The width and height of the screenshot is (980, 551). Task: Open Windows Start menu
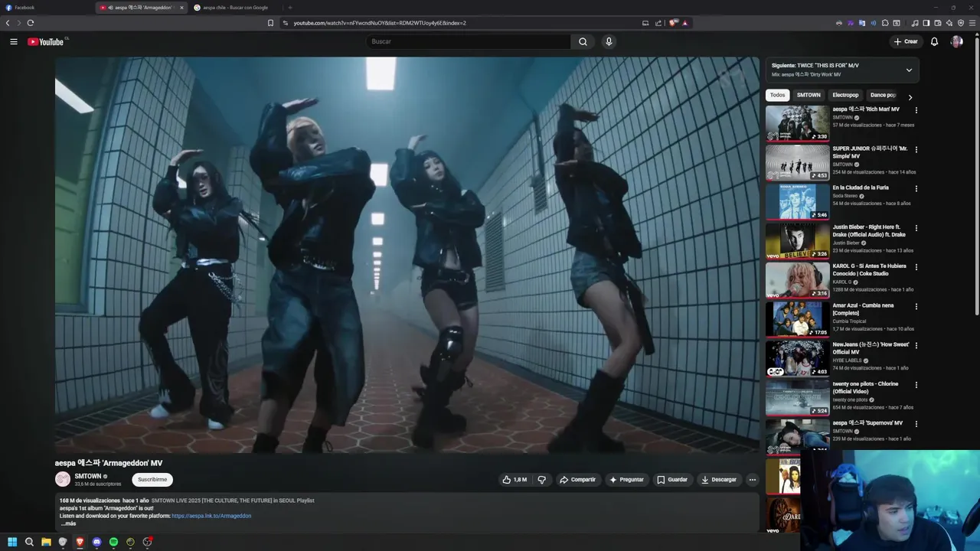pyautogui.click(x=12, y=542)
